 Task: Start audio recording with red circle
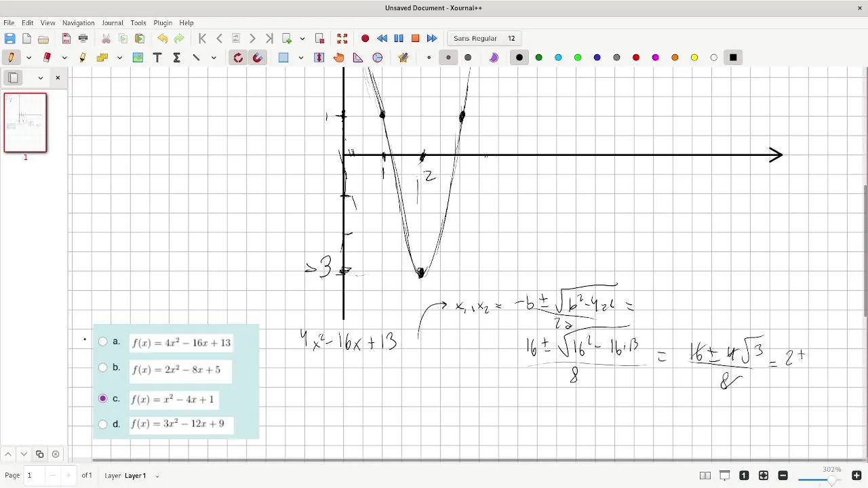366,39
